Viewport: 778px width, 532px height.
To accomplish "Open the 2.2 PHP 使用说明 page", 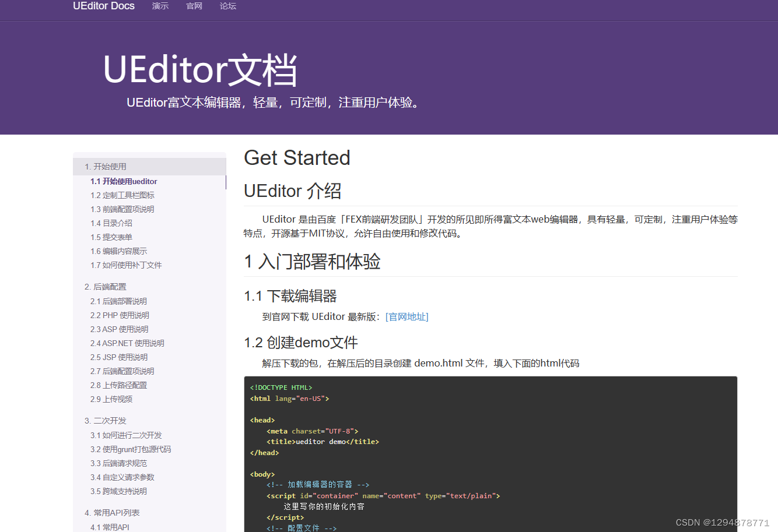I will click(x=119, y=315).
